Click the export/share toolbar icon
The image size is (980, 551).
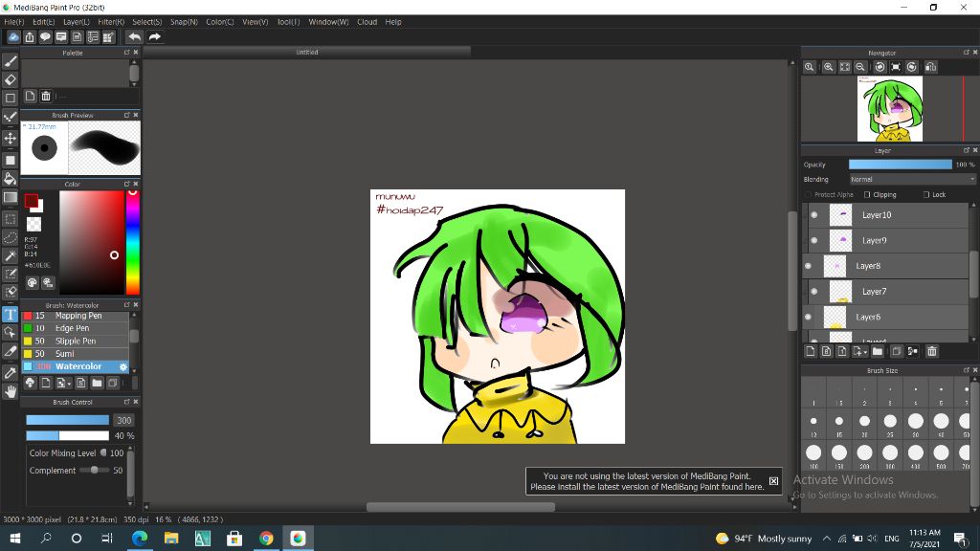30,37
